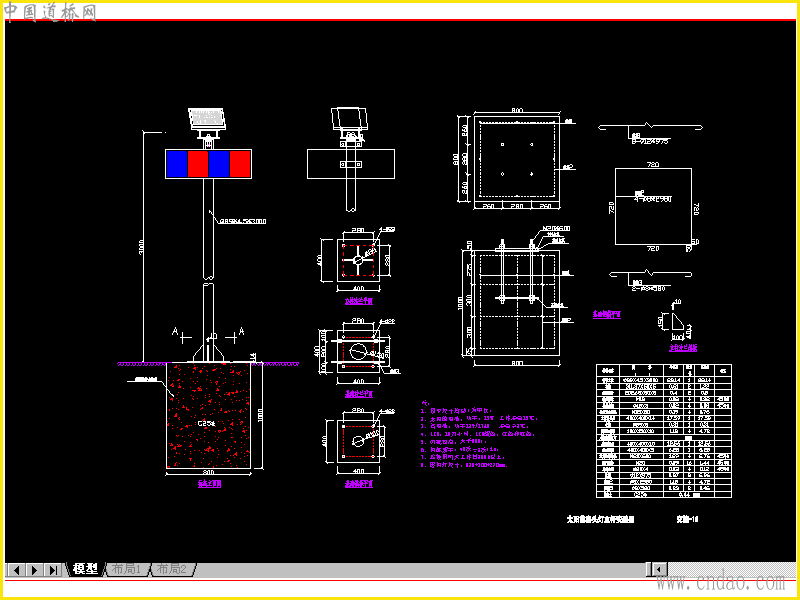Select the red-dotted concrete foundation block
Image resolution: width=800 pixels, height=600 pixels.
[209, 415]
